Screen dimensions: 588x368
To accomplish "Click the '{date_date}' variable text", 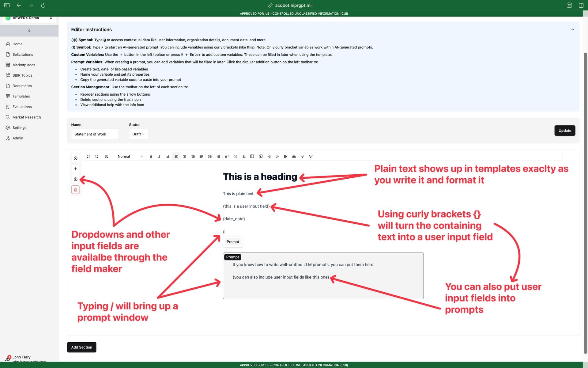I will point(234,219).
